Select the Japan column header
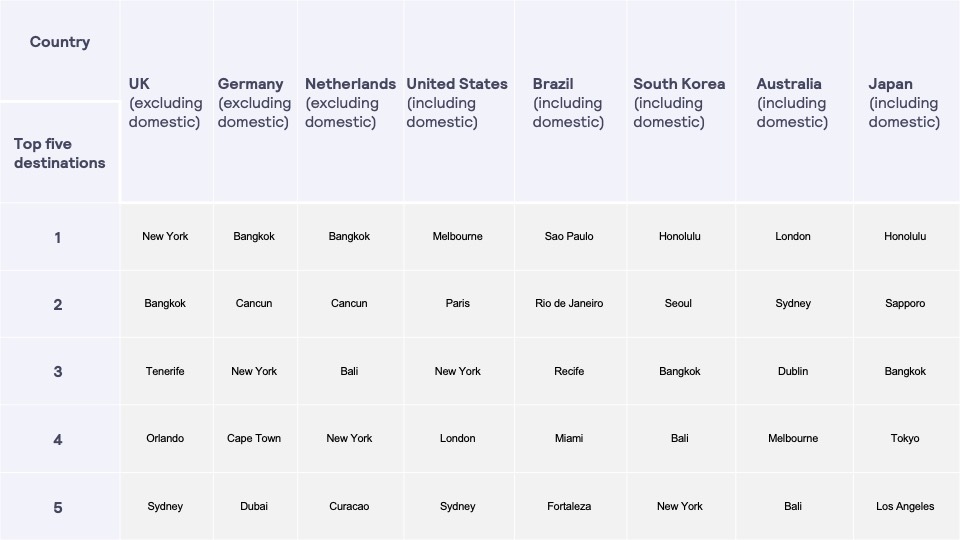This screenshot has width=960, height=540. pos(905,102)
